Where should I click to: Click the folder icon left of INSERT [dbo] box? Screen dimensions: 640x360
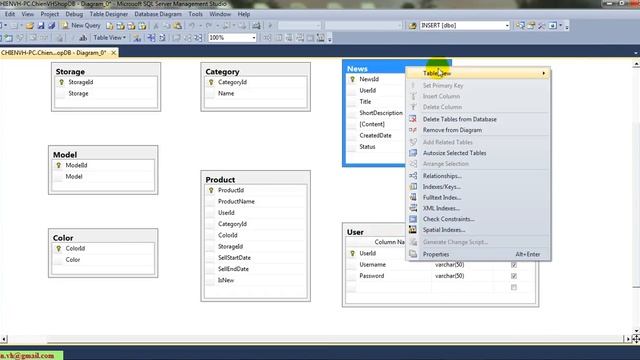click(x=412, y=26)
